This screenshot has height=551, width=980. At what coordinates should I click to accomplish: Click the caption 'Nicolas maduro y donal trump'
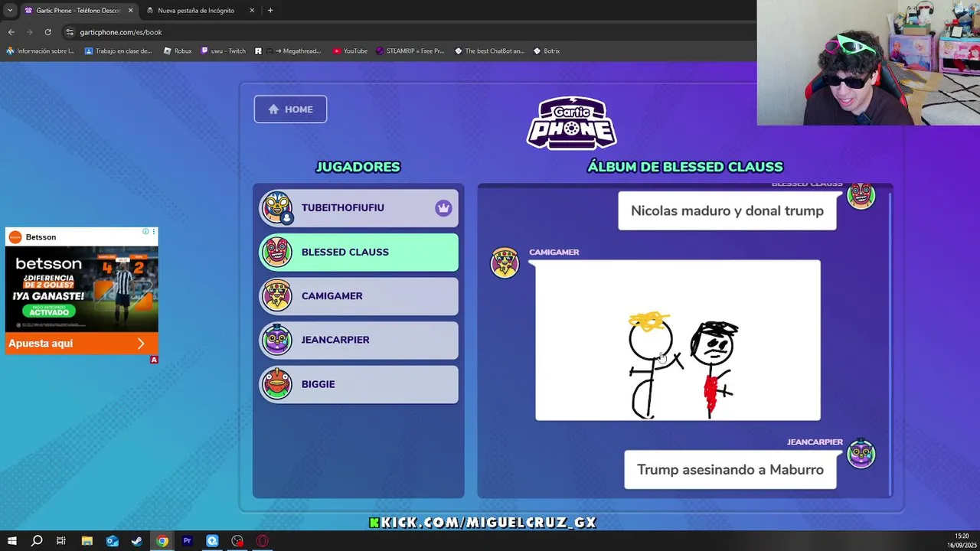pos(727,210)
